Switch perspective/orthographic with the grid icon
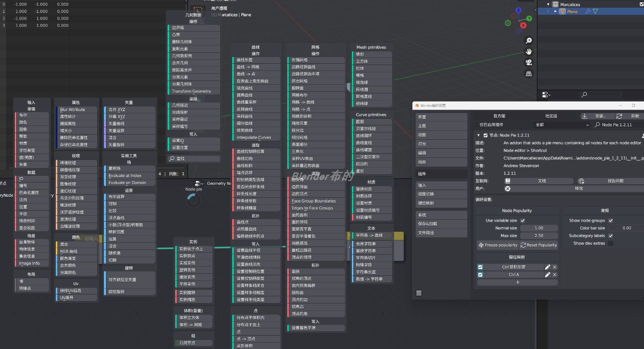The image size is (644, 349). [529, 74]
